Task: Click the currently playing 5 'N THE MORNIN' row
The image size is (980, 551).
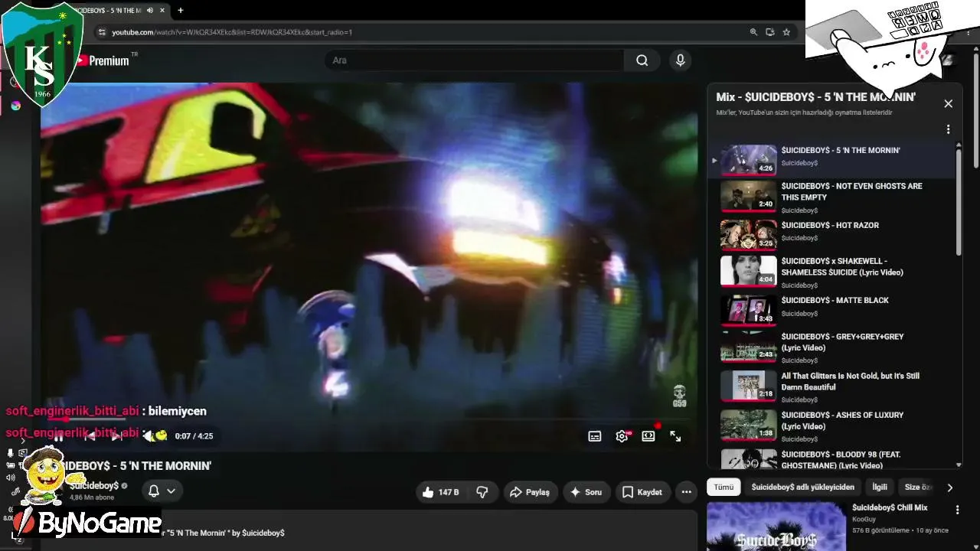Action: tap(831, 159)
